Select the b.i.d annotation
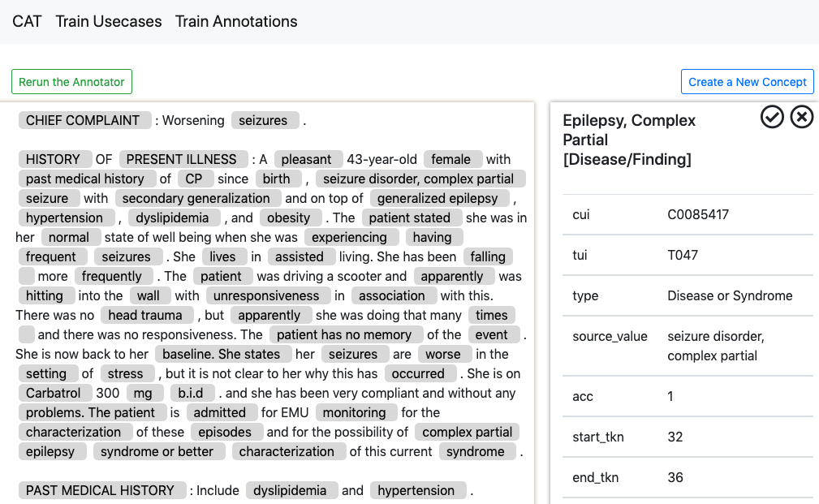The image size is (819, 504). 192,394
